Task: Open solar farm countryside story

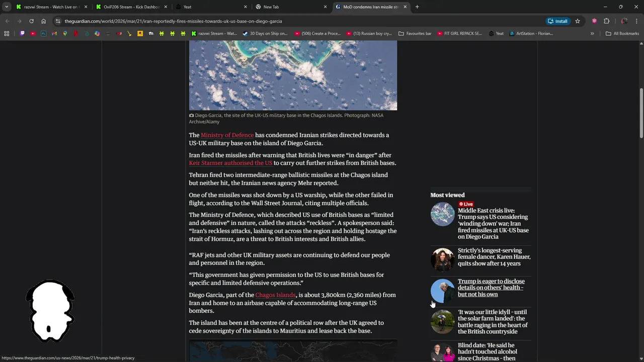Action: (493, 322)
